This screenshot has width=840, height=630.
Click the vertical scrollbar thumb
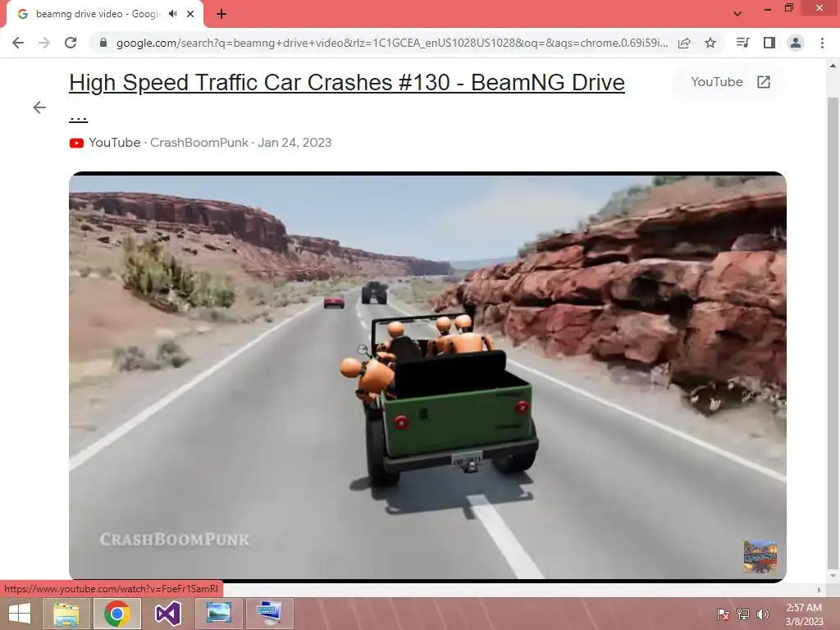click(833, 332)
